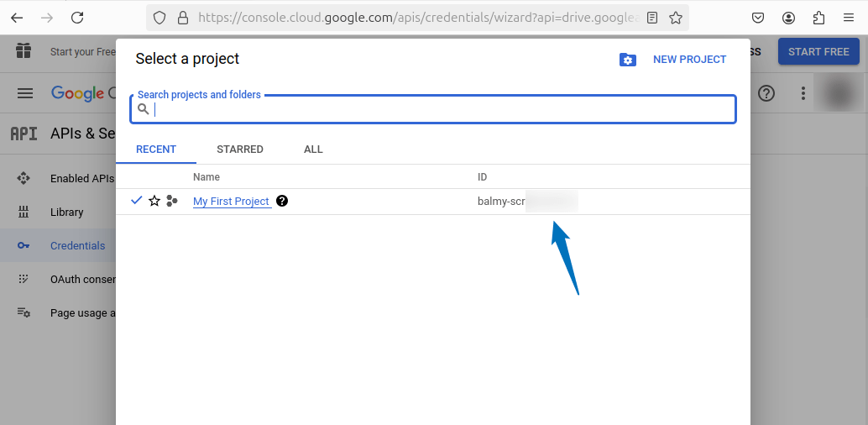Click the Credentials key icon
Image resolution: width=868 pixels, height=425 pixels.
tap(24, 245)
